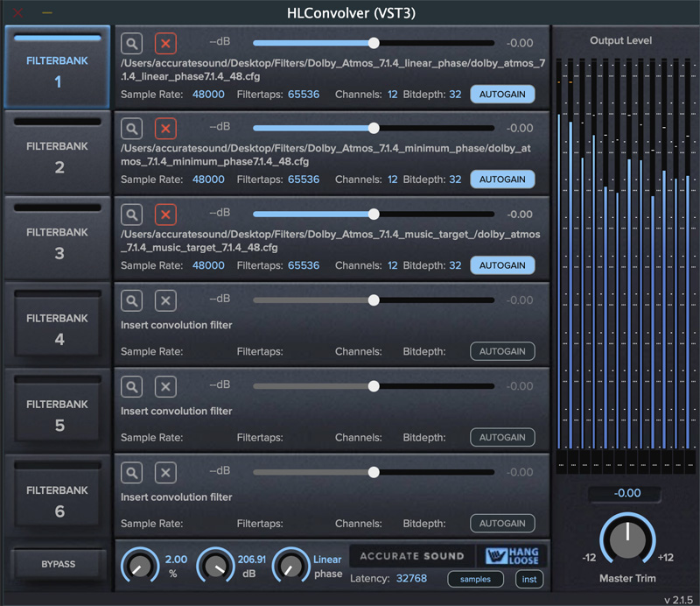This screenshot has width=700, height=606.
Task: Disable AUTOGAIN on Filterbank 3
Action: click(502, 265)
